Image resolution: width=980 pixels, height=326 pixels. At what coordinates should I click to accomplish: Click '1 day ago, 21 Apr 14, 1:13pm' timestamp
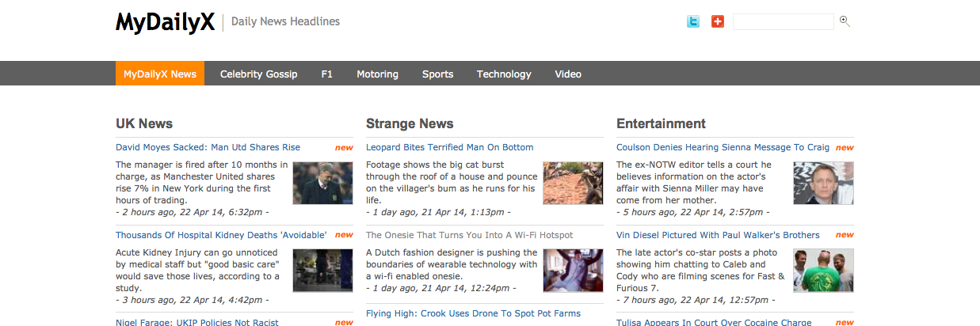coord(438,212)
